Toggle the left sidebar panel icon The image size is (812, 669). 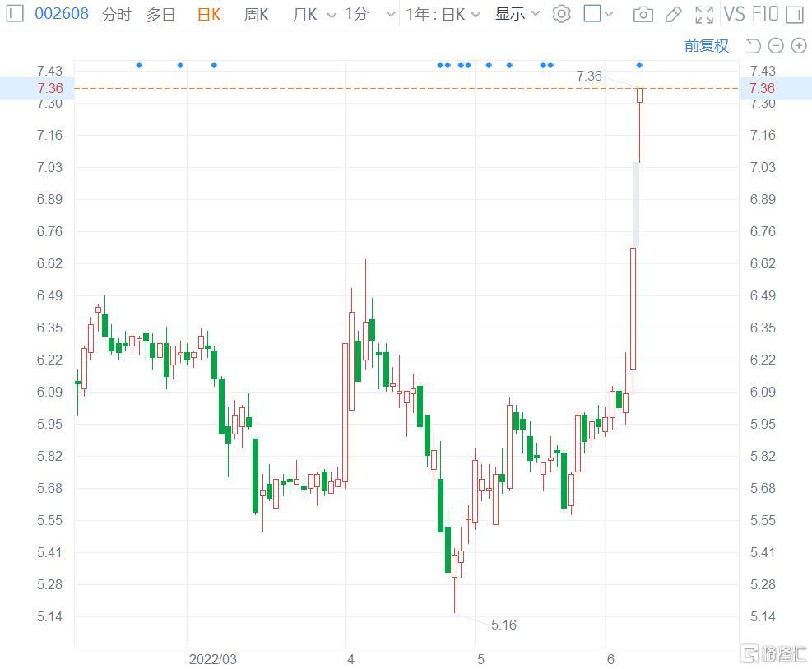pyautogui.click(x=15, y=13)
